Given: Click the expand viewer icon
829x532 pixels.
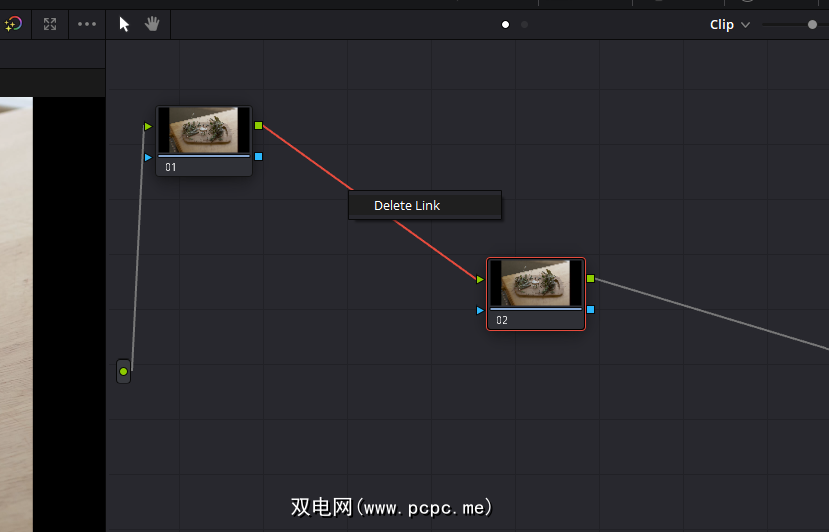Looking at the screenshot, I should (x=50, y=24).
